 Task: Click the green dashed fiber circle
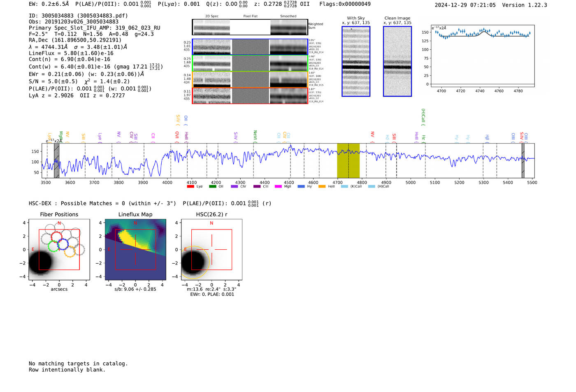pos(53,246)
